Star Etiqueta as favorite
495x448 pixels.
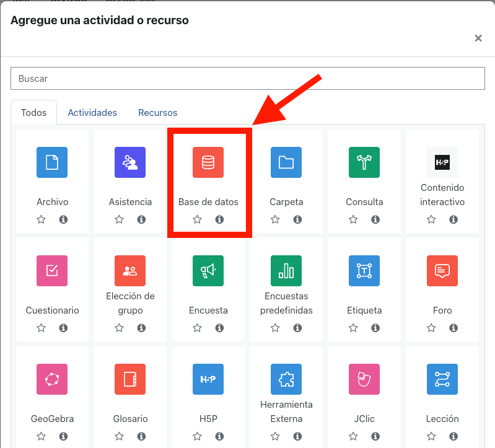(353, 328)
